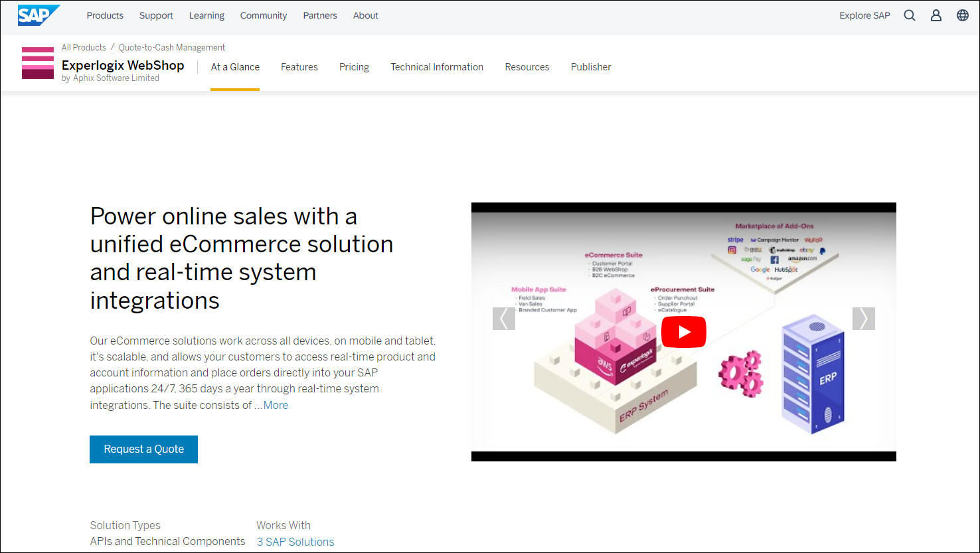
Task: Open the 3 SAP Solutions link
Action: pyautogui.click(x=295, y=541)
